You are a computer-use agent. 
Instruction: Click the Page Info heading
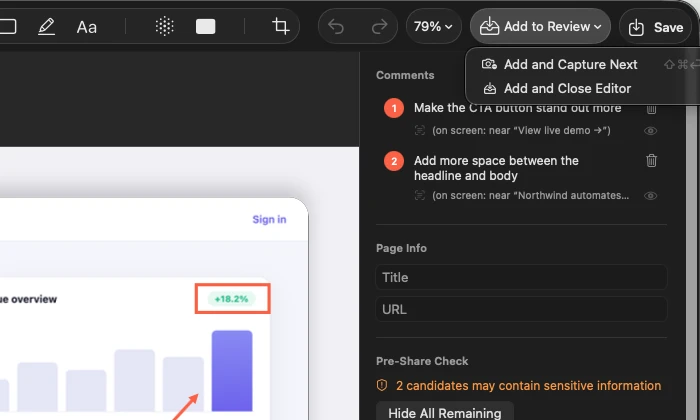pyautogui.click(x=401, y=248)
